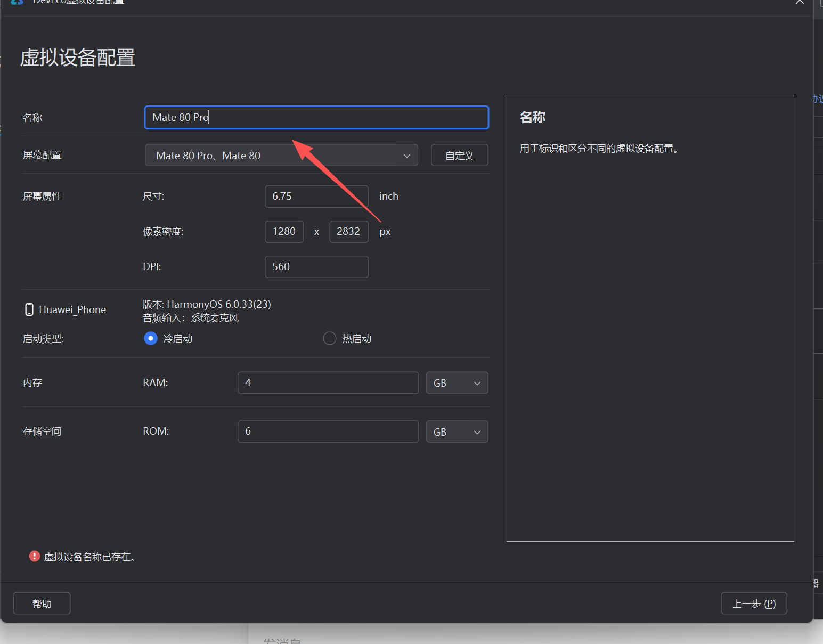
Task: Click the 音频输入：系统麦克风 text
Action: (x=191, y=318)
